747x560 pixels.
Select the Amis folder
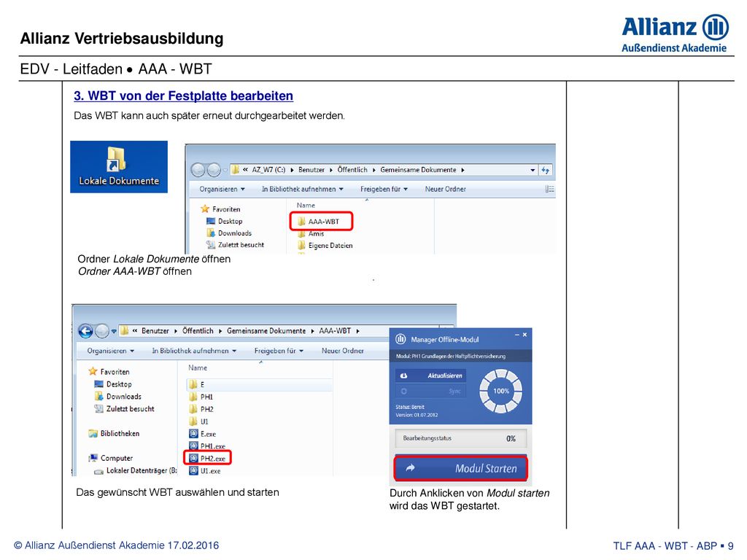(311, 233)
